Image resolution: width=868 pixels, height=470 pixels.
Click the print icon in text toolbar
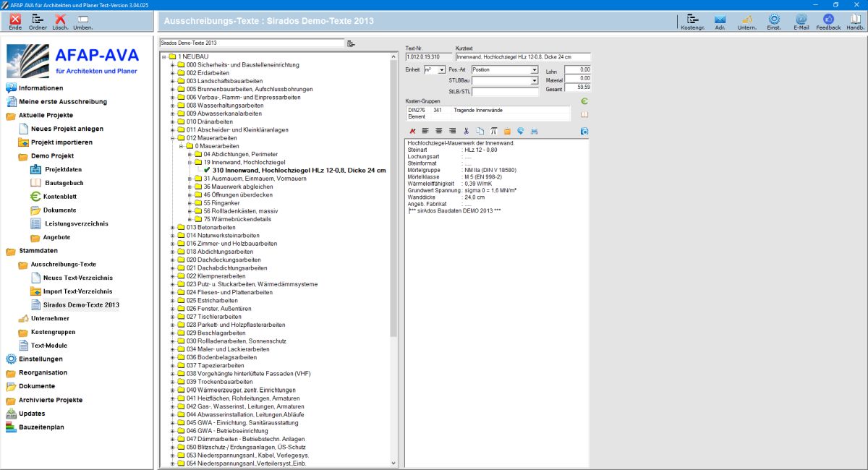pos(534,131)
